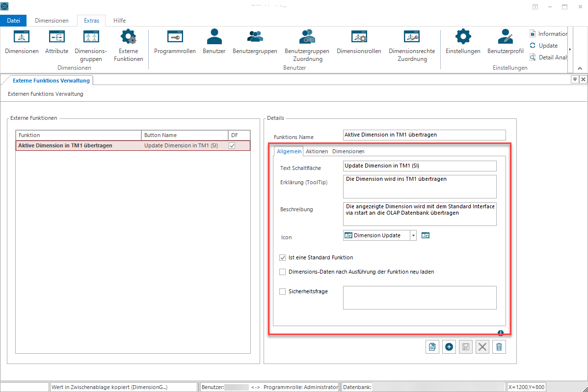588x392 pixels.
Task: Open Externe Funktionen gear icon
Action: point(128,46)
